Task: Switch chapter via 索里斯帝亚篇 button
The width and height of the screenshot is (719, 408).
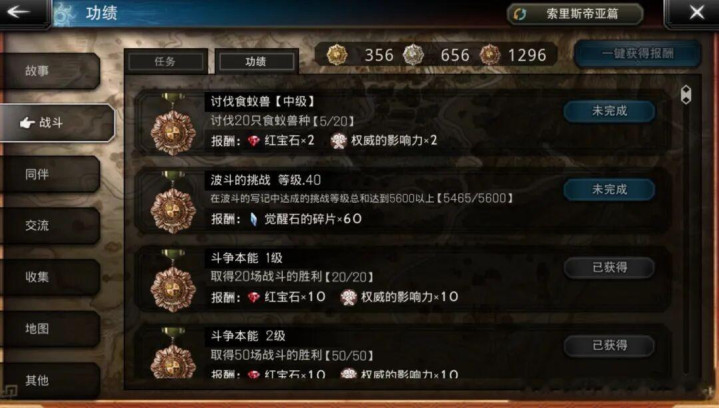Action: (x=575, y=14)
